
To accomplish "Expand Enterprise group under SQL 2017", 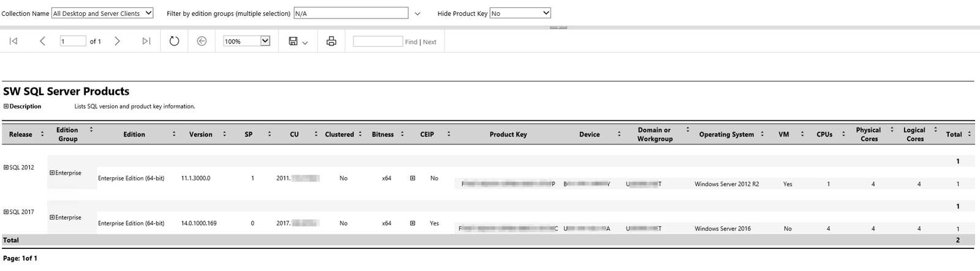I will tap(52, 218).
